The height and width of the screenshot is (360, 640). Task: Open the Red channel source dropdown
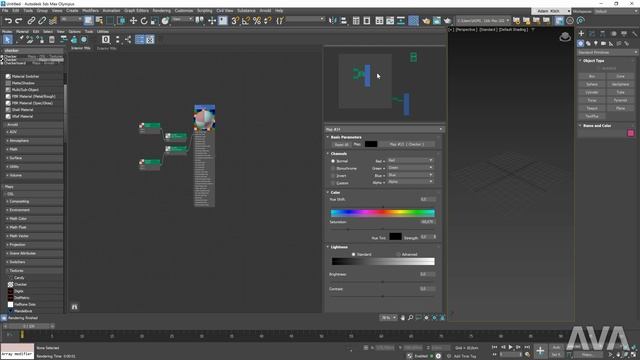tap(410, 160)
